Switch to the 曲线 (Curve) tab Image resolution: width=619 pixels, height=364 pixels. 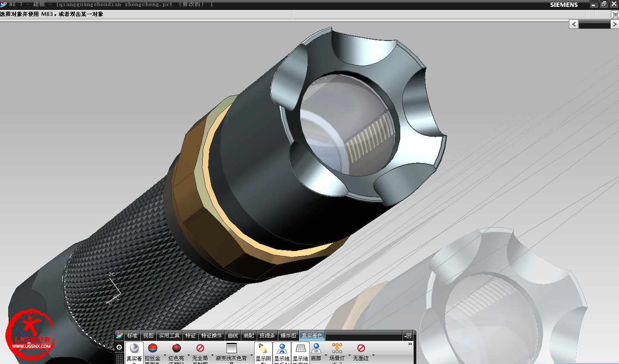pos(233,336)
